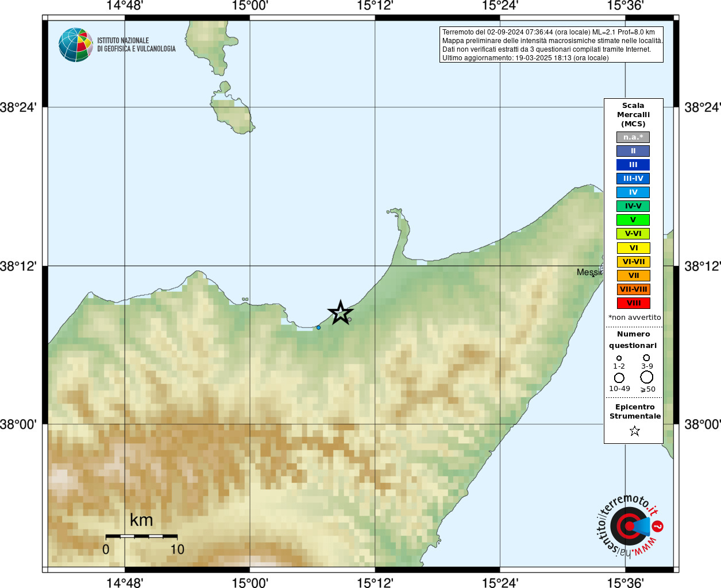Click the right axis label 38°24'
The height and width of the screenshot is (588, 721).
702,107
